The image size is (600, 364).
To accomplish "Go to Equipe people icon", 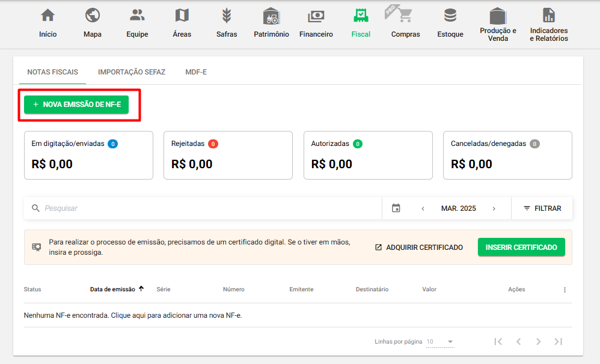I will click(x=137, y=16).
